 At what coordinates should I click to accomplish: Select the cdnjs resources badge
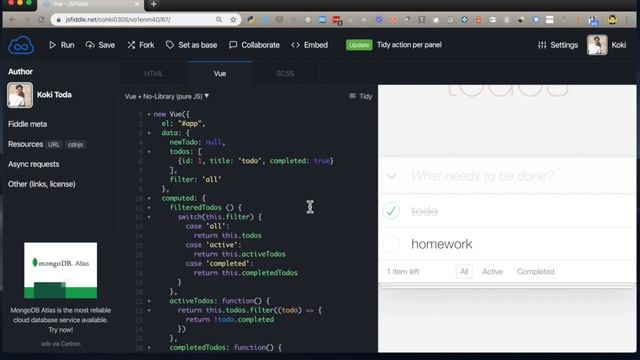[x=76, y=144]
